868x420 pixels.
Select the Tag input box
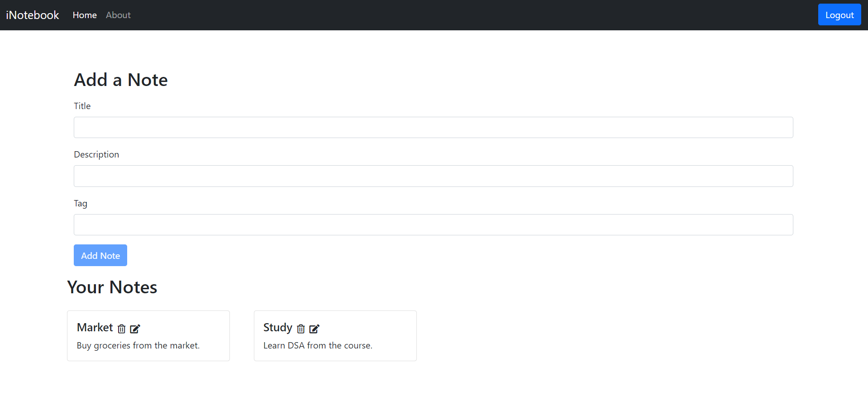pos(433,224)
